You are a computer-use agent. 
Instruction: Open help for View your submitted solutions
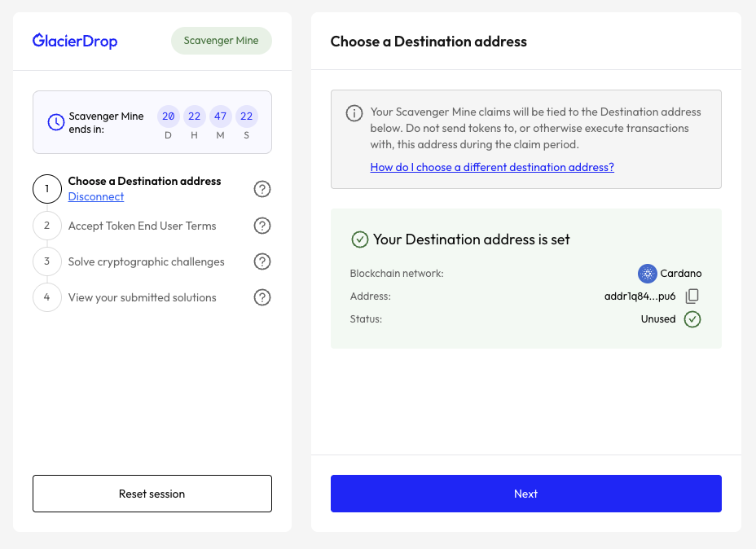[262, 297]
